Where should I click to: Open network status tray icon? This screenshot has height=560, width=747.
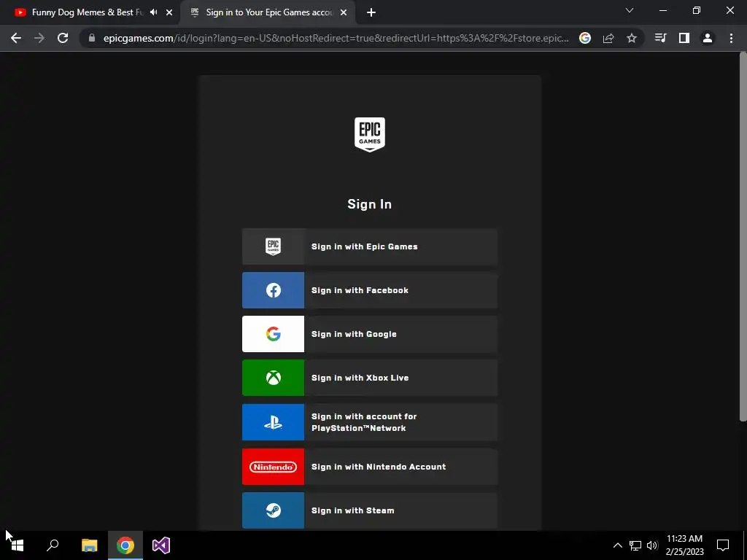coord(635,545)
